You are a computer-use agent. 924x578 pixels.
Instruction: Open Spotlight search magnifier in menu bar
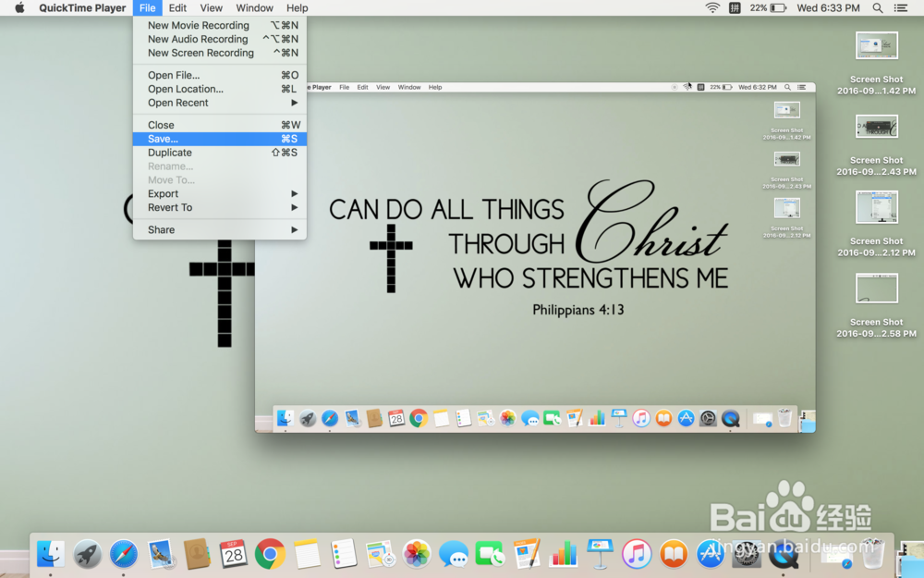(878, 7)
